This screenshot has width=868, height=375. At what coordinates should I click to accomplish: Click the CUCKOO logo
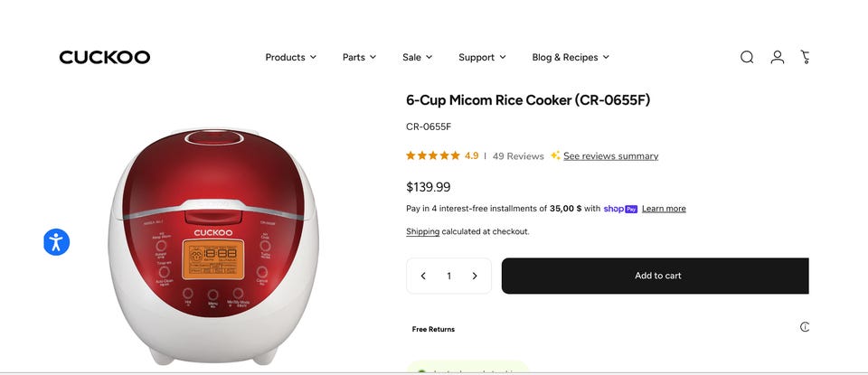tap(105, 57)
